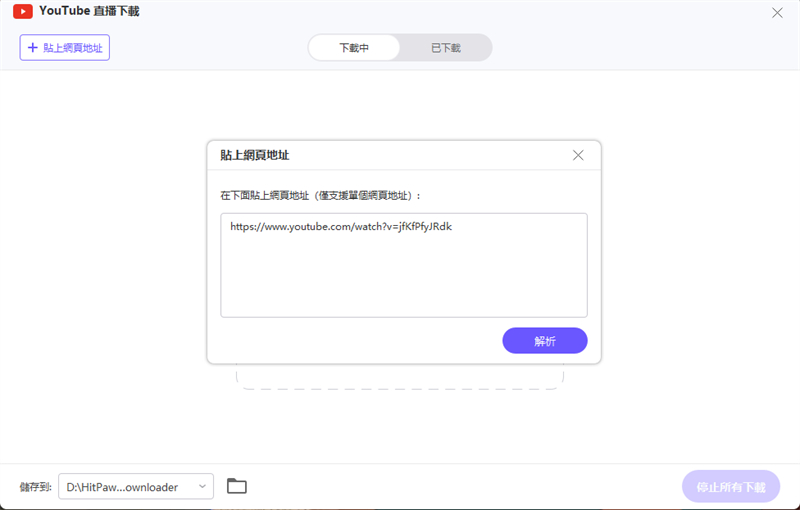The image size is (800, 510).
Task: Open the save folder icon
Action: [x=237, y=486]
